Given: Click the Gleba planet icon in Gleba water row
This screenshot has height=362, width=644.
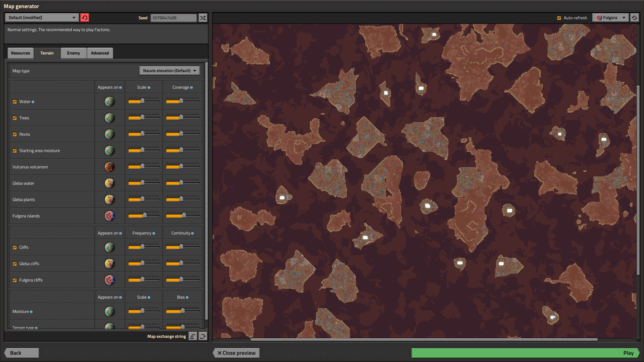Looking at the screenshot, I should pyautogui.click(x=109, y=183).
